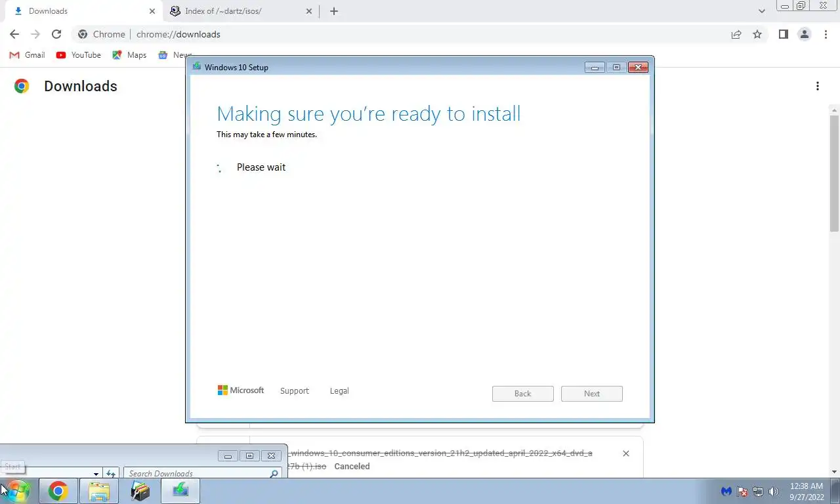The width and height of the screenshot is (840, 504).
Task: Click the network tray icon
Action: click(758, 492)
